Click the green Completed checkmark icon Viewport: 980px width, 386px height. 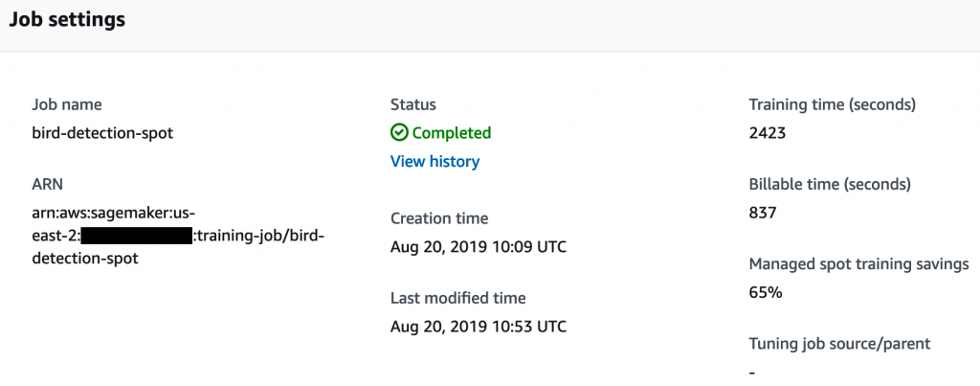(x=399, y=132)
